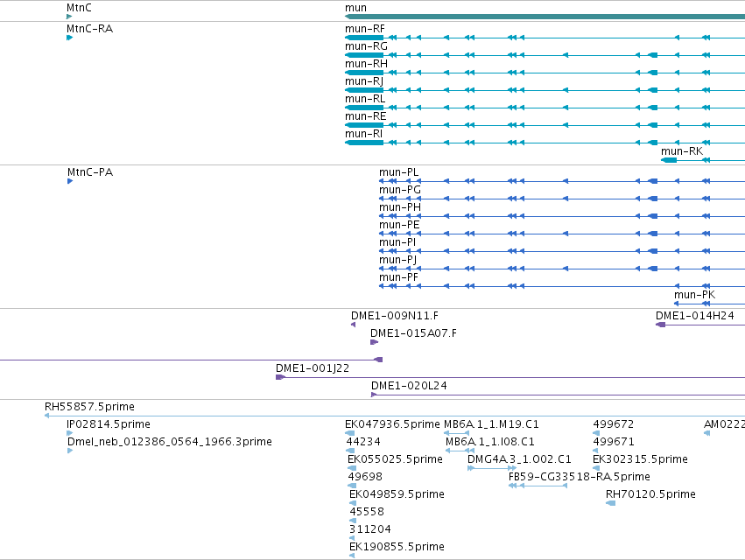Screen dimensions: 745x560
Task: Click the mun-RF thick exon block
Action: point(364,38)
